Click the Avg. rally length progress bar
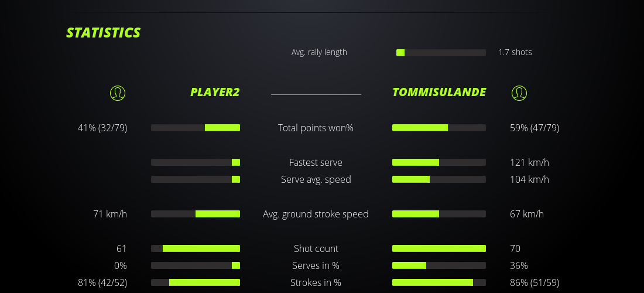The height and width of the screenshot is (293, 644). (x=441, y=53)
